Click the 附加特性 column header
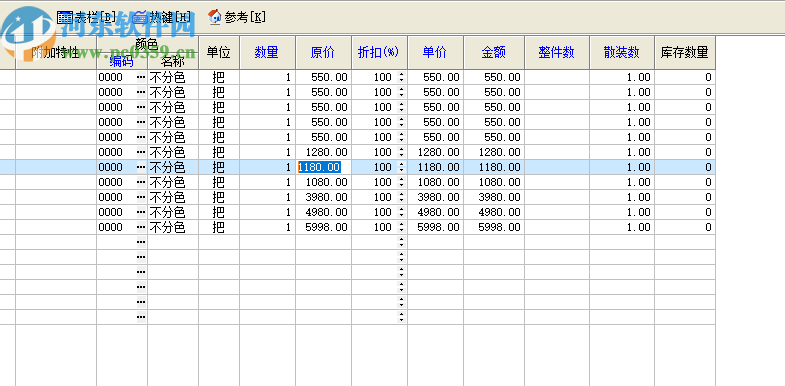 (56, 52)
